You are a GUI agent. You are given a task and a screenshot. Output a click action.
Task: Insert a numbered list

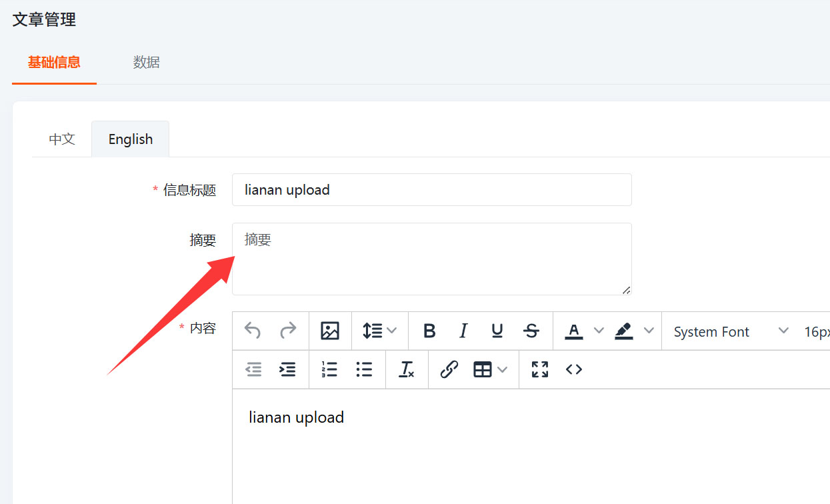(329, 369)
